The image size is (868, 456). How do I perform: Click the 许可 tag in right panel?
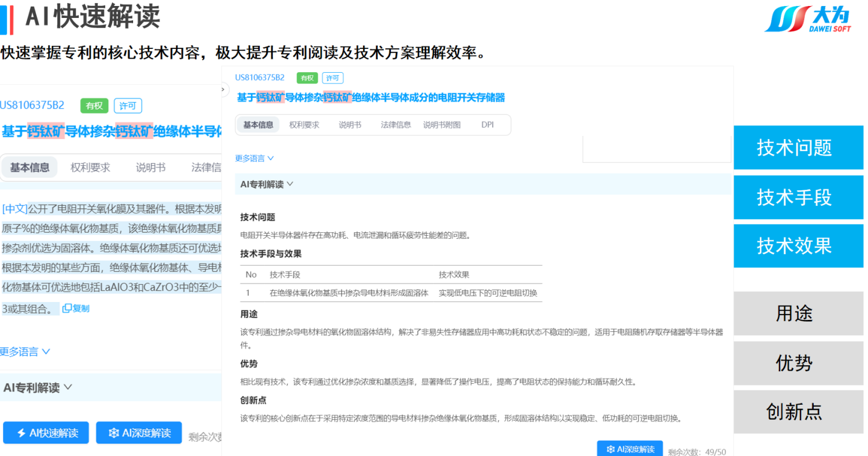click(333, 78)
